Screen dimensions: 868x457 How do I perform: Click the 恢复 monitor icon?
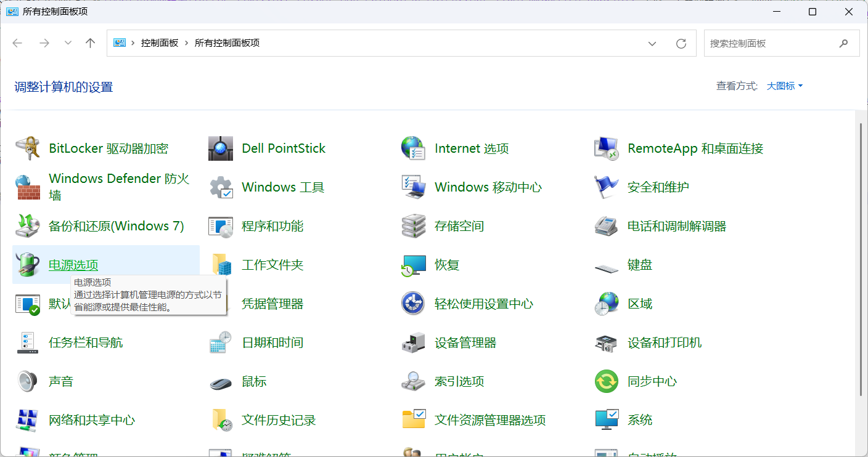click(414, 265)
